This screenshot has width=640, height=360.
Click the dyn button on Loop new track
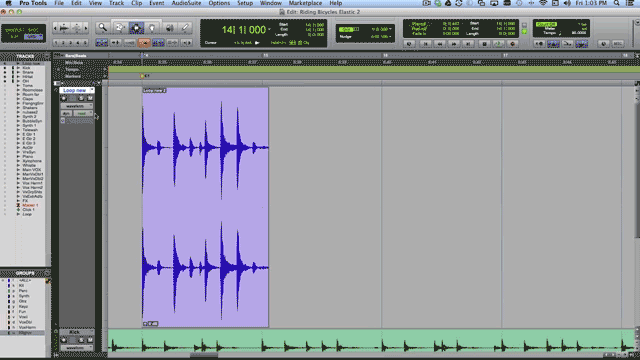(x=66, y=113)
